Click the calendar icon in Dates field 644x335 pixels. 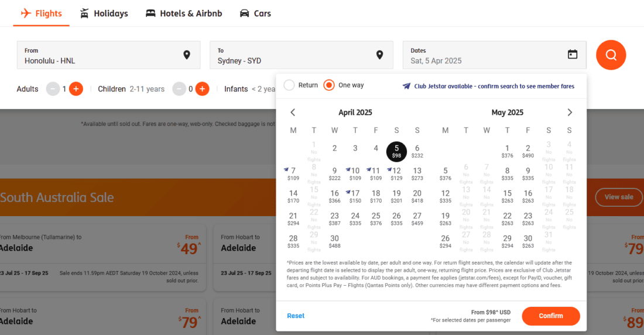tap(573, 54)
